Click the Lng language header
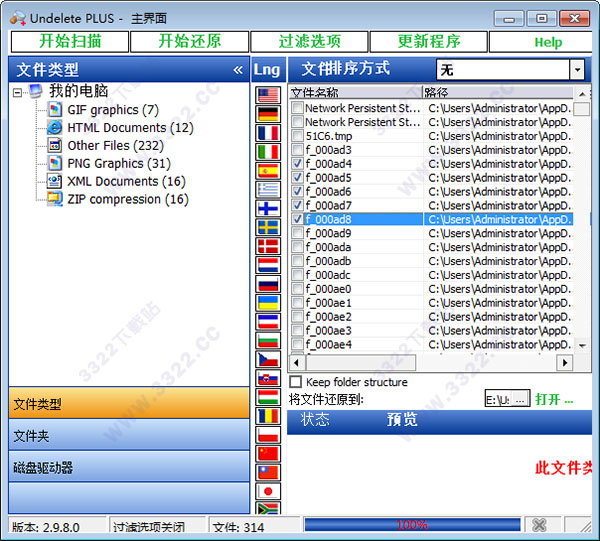The width and height of the screenshot is (600, 541). [x=267, y=70]
